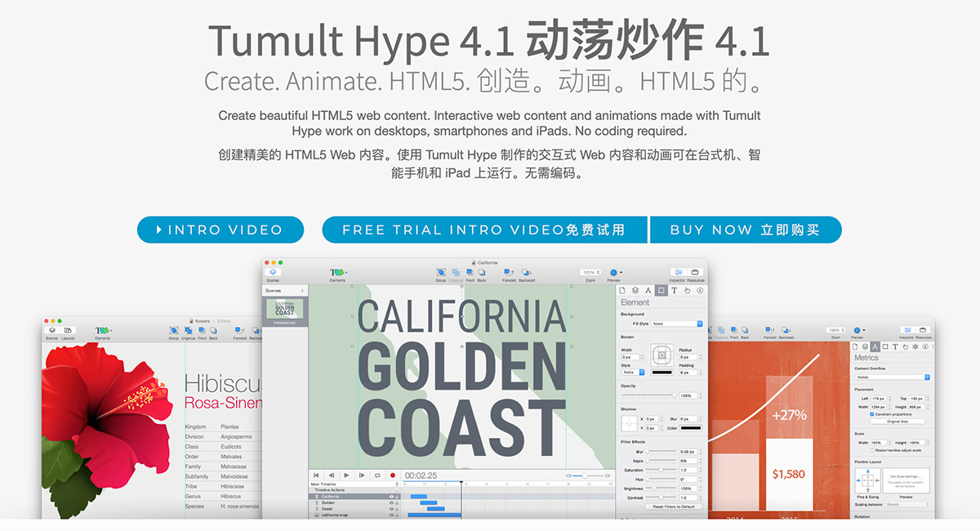The width and height of the screenshot is (980, 531).
Task: Click the Bring Forward toolbar icon
Action: 509,272
